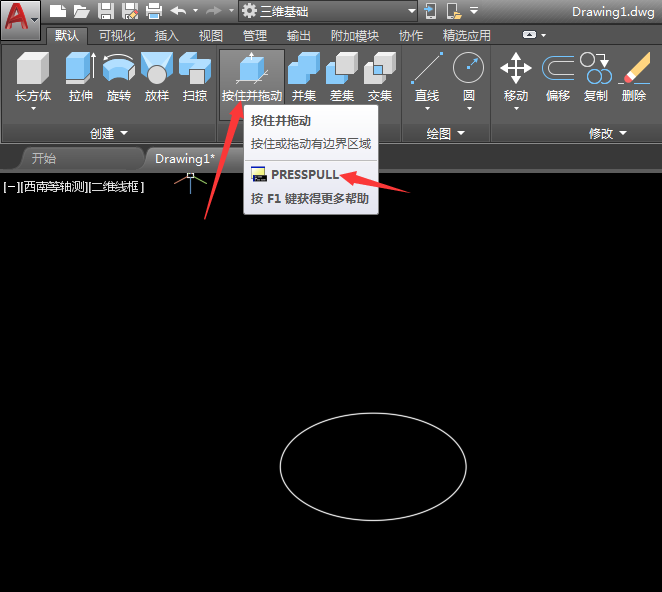The width and height of the screenshot is (662, 592).
Task: Expand the 圆 circle options dropdown
Action: [x=469, y=109]
